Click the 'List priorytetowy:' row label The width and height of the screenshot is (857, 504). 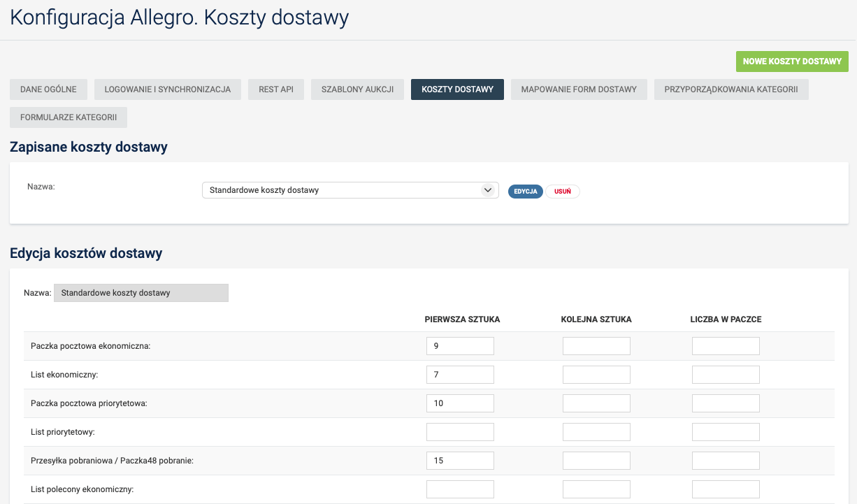[63, 432]
